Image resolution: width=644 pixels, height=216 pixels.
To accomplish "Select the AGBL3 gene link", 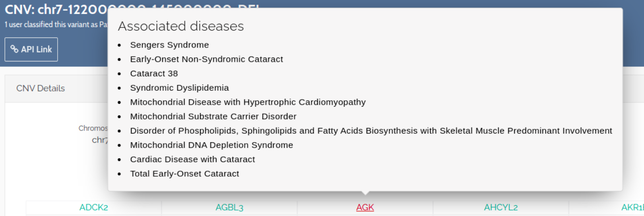I will coord(229,208).
